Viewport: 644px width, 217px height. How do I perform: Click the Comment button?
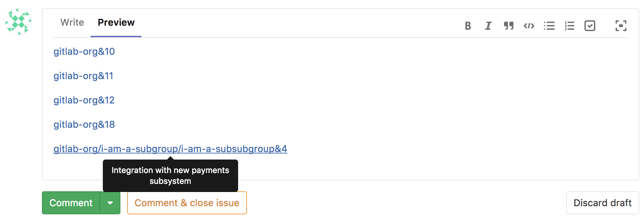pyautogui.click(x=71, y=203)
